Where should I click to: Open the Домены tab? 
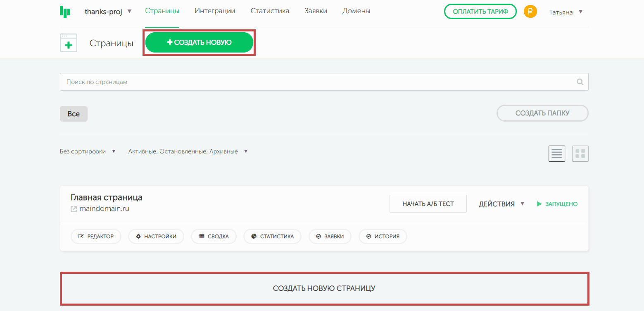(x=356, y=11)
